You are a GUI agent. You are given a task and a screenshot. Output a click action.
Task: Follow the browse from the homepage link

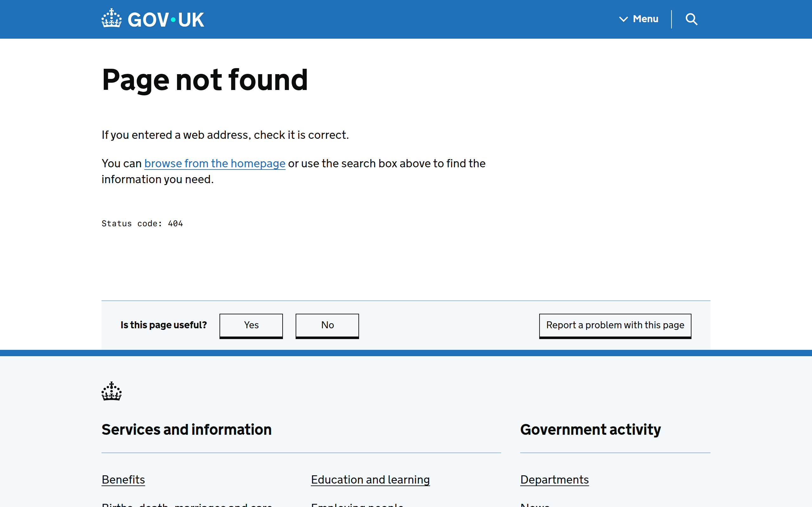click(215, 163)
